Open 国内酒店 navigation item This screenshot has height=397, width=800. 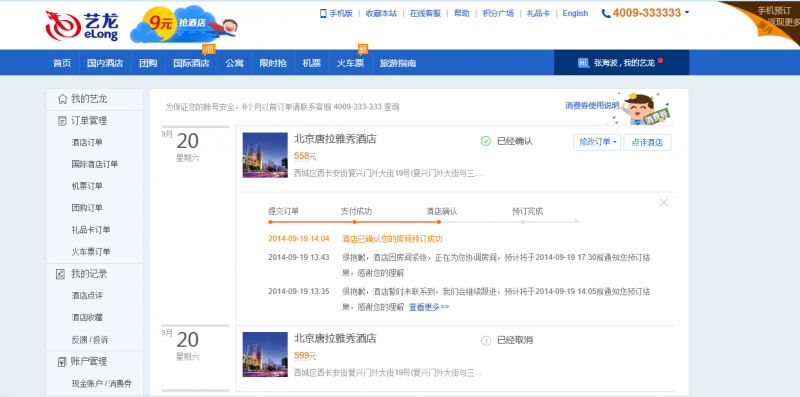pyautogui.click(x=105, y=63)
